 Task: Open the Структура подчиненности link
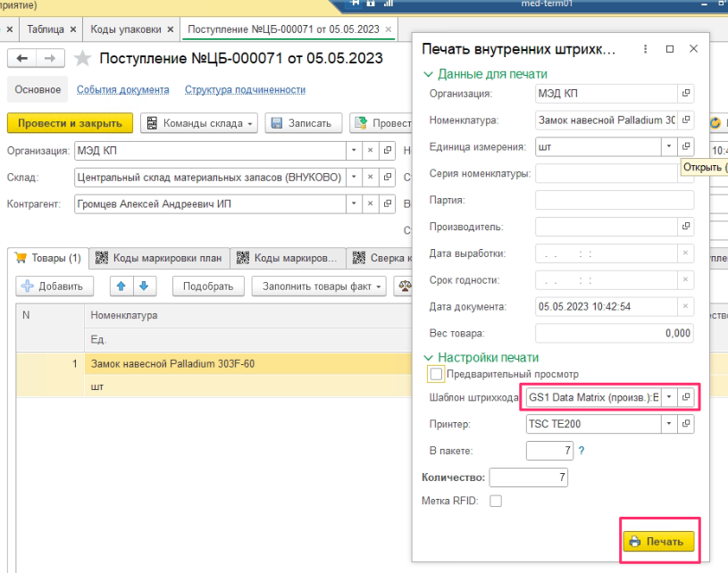click(245, 89)
